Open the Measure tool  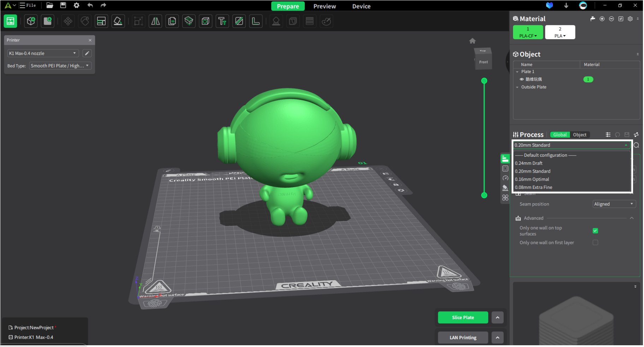pos(256,21)
